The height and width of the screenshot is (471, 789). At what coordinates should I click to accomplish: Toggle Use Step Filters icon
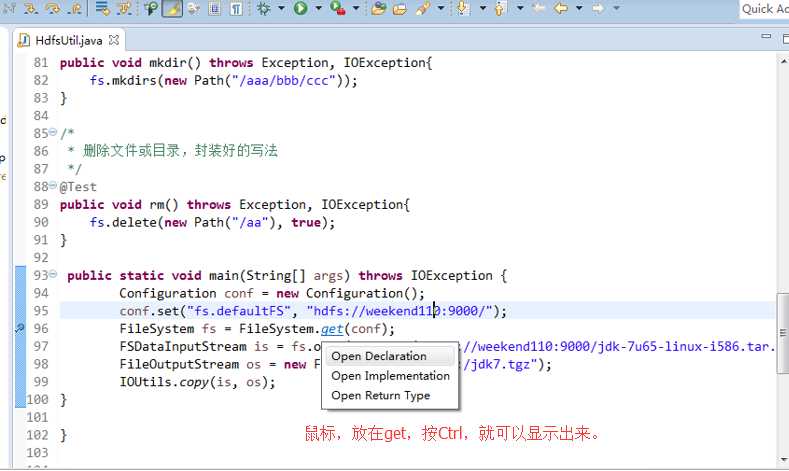124,8
